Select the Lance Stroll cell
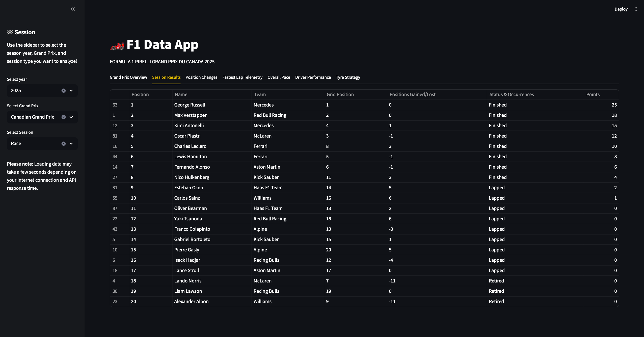 212,270
